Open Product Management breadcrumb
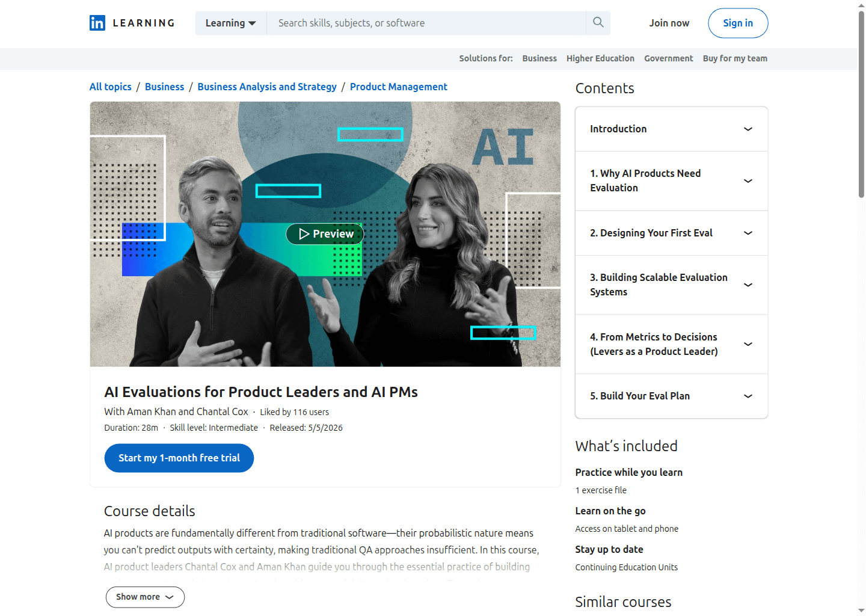The image size is (866, 616). pos(399,87)
